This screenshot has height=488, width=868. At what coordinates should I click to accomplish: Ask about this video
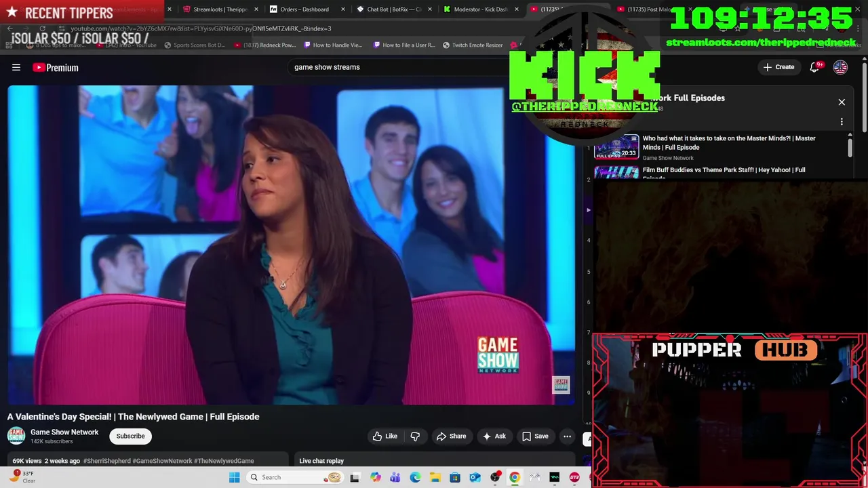point(494,436)
